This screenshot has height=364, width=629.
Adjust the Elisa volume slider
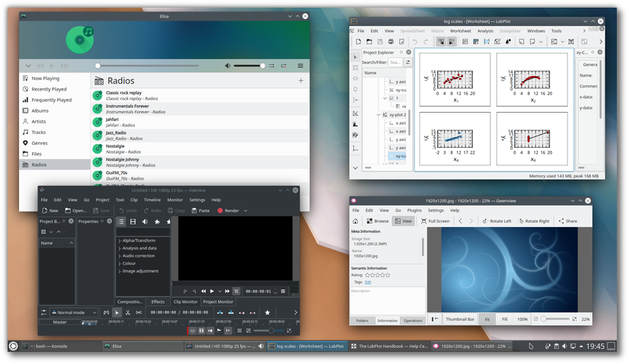(249, 66)
